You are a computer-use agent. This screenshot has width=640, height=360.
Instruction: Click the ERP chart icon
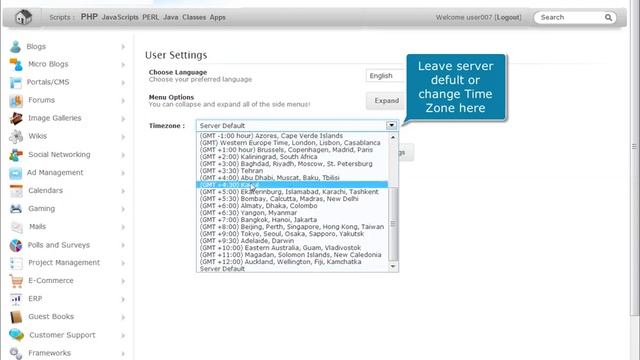[16, 299]
